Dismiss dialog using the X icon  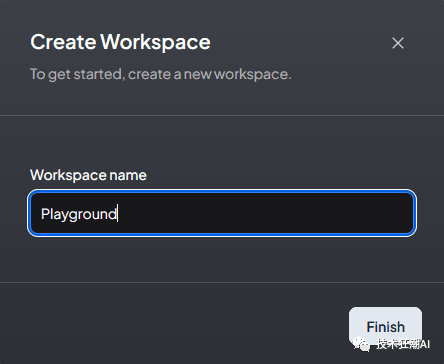[x=398, y=43]
